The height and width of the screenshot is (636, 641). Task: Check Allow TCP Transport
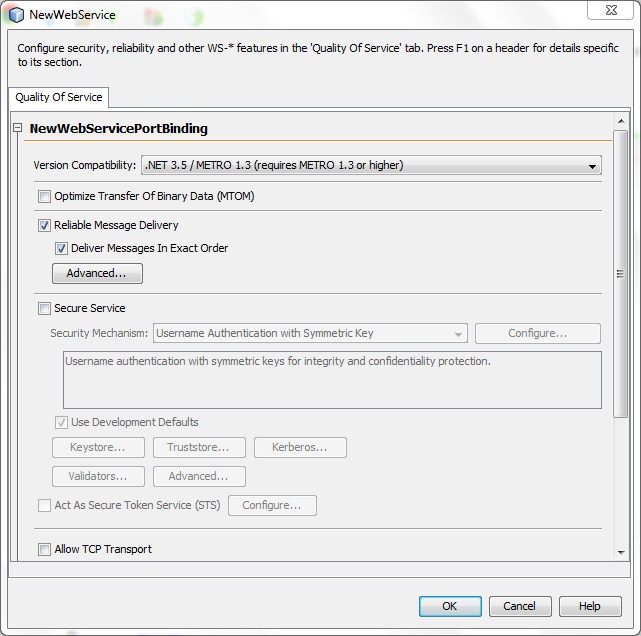tap(44, 549)
